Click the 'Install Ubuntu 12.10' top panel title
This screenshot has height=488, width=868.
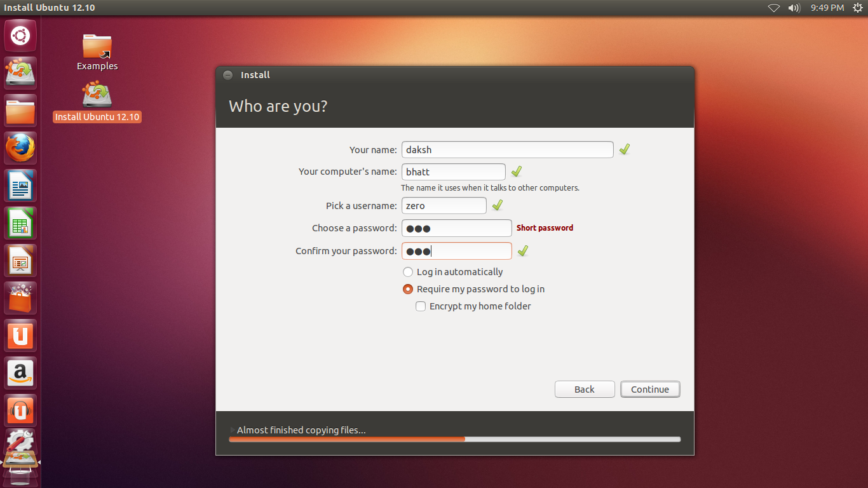click(x=50, y=8)
